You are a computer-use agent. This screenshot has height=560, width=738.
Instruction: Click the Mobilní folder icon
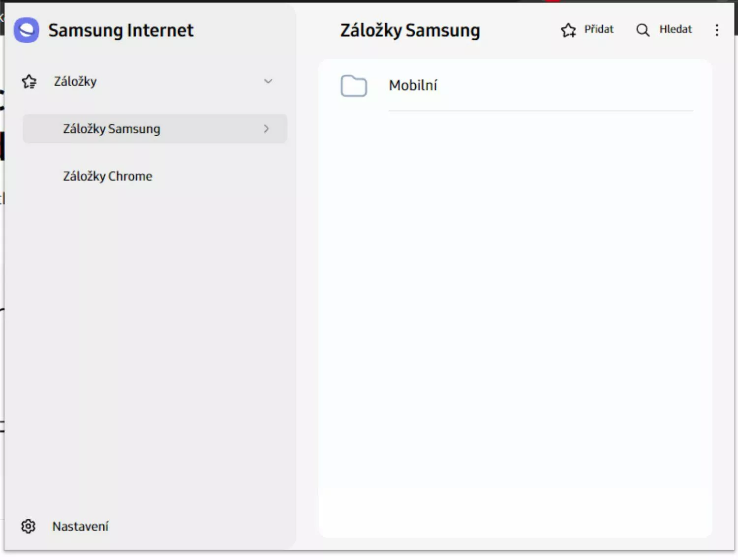click(x=354, y=86)
